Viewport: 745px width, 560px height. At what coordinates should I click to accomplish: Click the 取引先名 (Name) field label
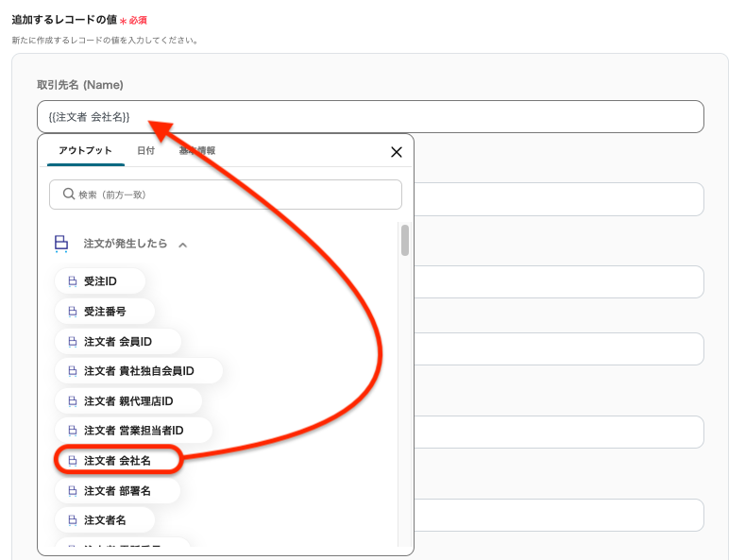pos(80,85)
